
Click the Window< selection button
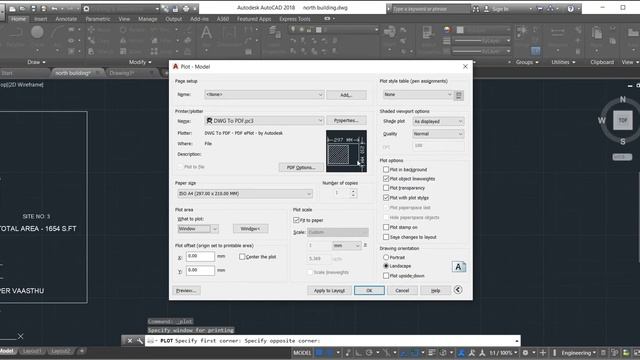point(251,229)
